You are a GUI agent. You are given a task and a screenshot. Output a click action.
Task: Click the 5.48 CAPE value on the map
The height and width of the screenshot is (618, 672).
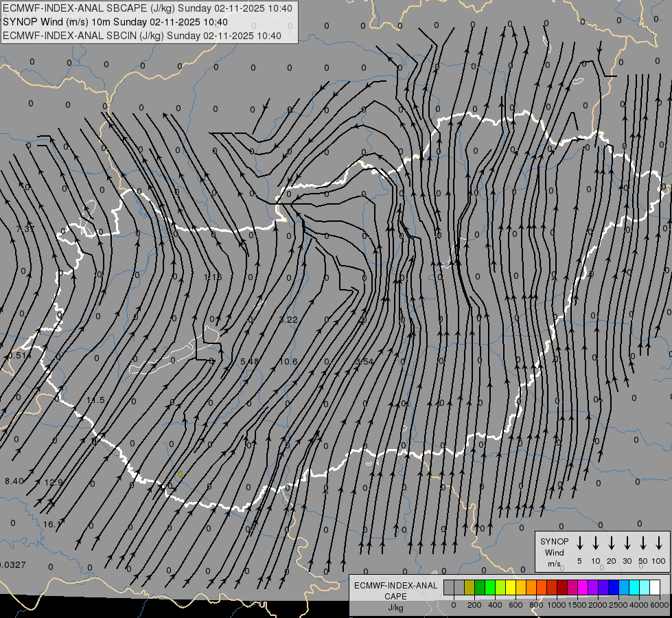249,362
